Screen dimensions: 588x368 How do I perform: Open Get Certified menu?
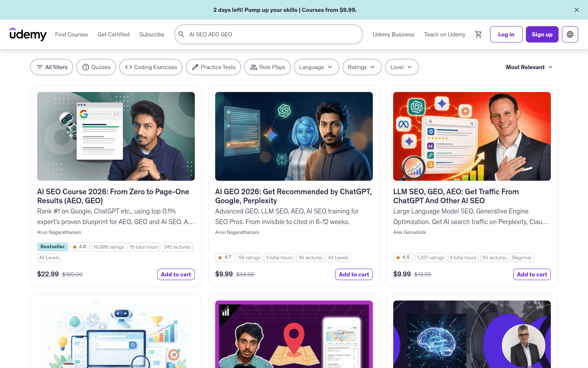click(x=114, y=34)
